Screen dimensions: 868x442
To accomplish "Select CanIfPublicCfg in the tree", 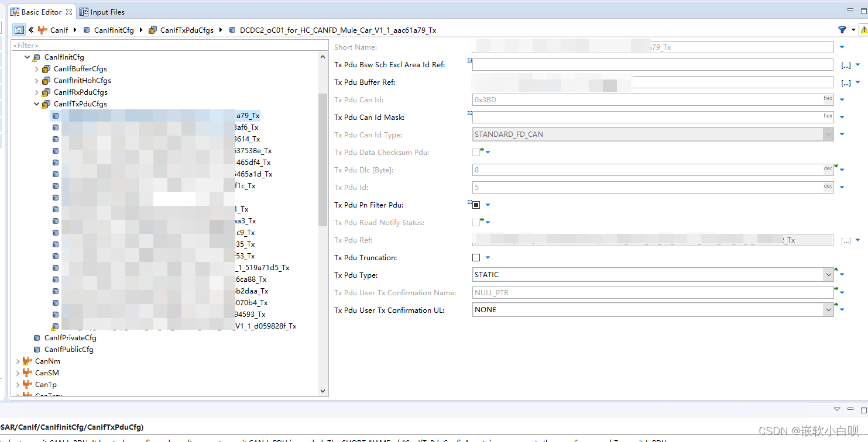I will tap(68, 350).
